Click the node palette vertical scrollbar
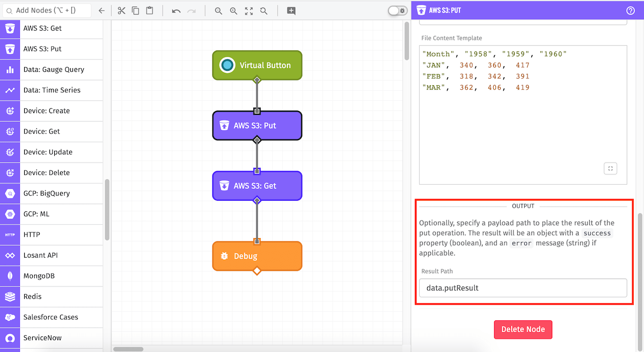644x352 pixels. (x=107, y=209)
